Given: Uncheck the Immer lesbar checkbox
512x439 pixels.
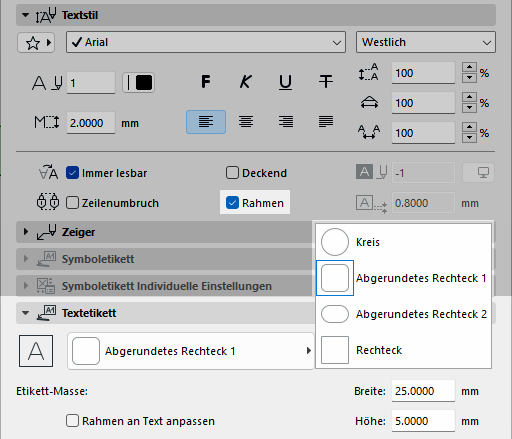Looking at the screenshot, I should coord(72,173).
